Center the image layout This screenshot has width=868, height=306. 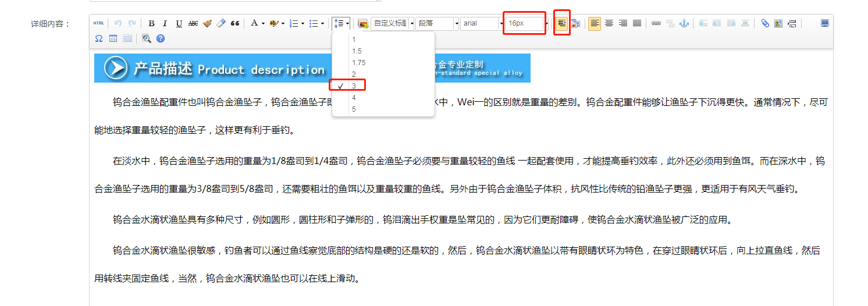(745, 23)
